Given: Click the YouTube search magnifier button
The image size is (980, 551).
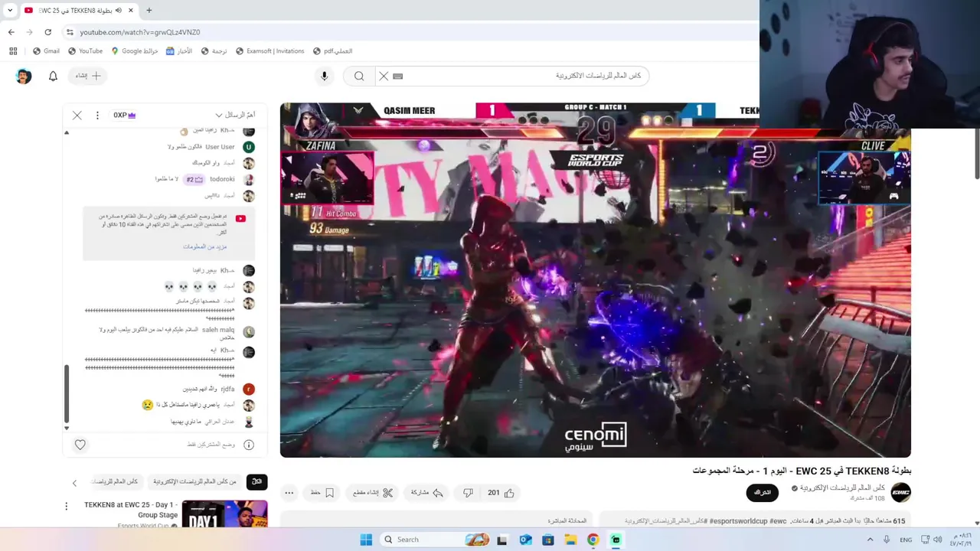Looking at the screenshot, I should pyautogui.click(x=359, y=76).
